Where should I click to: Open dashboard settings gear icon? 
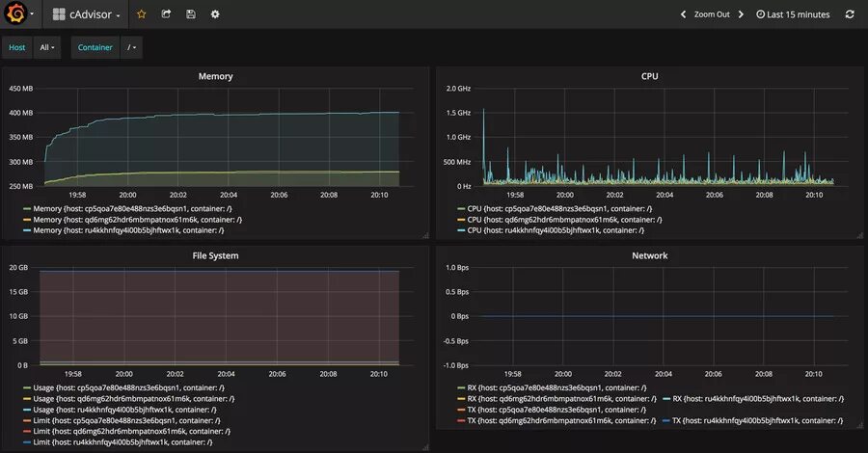[215, 14]
